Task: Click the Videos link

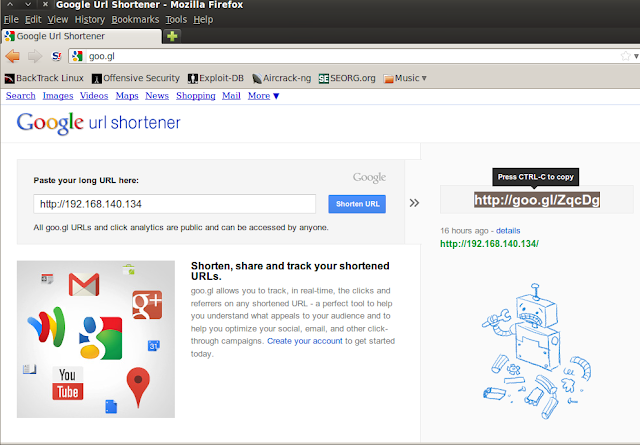Action: 94,96
